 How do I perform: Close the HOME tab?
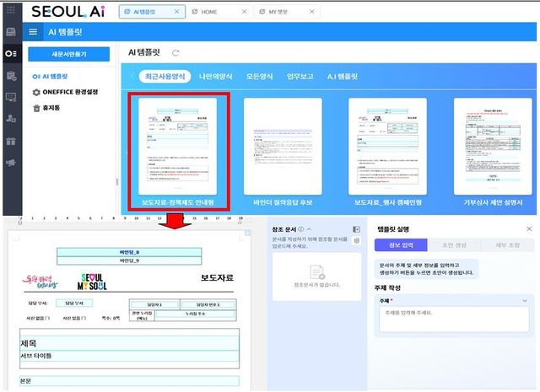244,12
